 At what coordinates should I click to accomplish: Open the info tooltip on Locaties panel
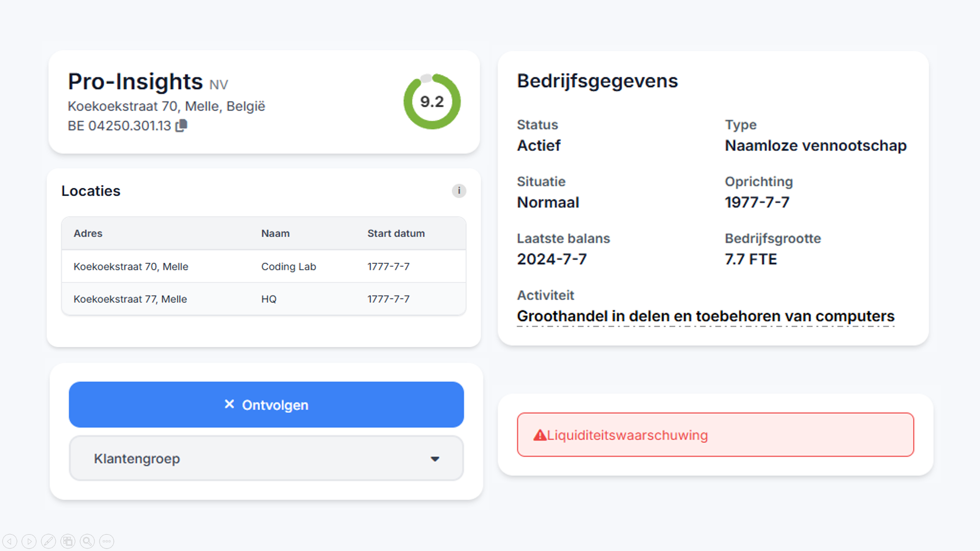point(459,191)
